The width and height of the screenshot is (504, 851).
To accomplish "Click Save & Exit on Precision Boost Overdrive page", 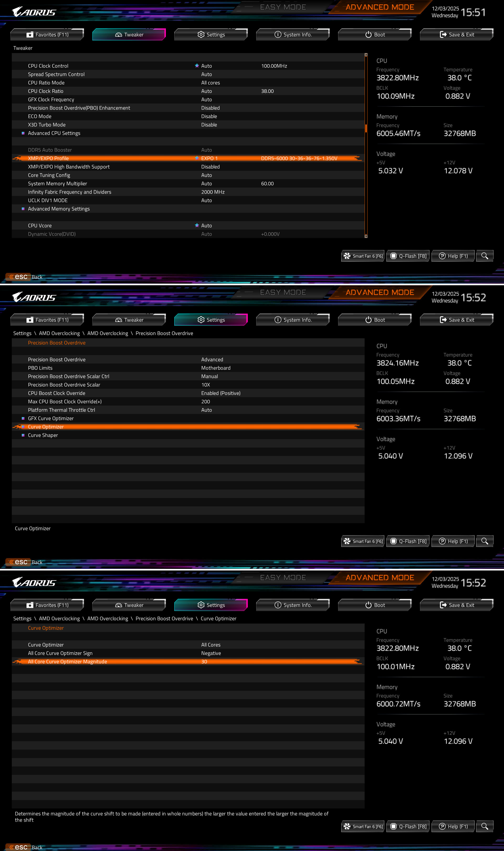I will (x=456, y=320).
